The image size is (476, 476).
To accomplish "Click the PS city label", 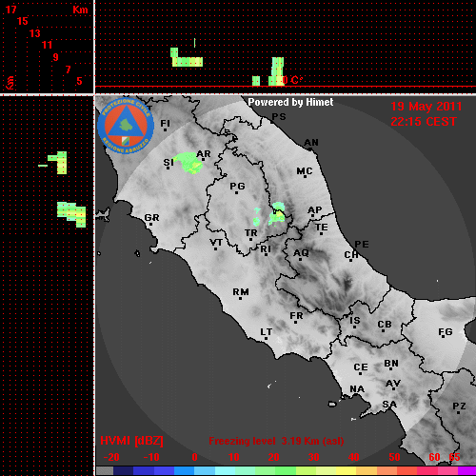I will pos(279,117).
